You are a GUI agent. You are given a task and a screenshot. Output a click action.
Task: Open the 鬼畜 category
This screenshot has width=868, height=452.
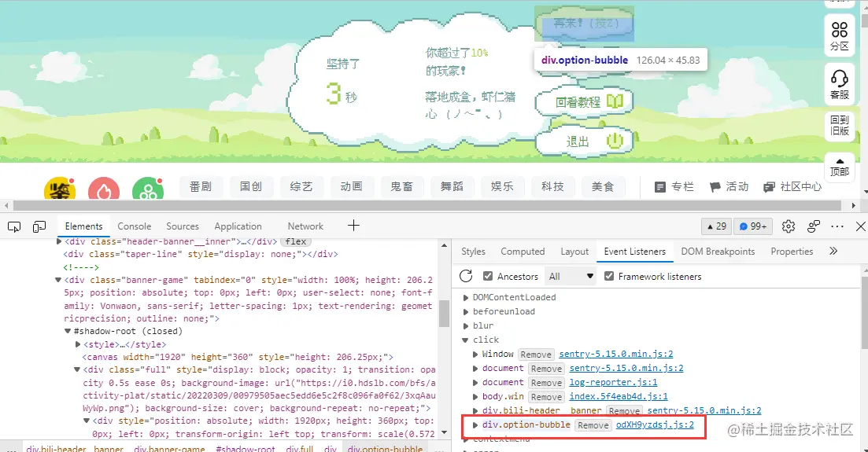401,187
